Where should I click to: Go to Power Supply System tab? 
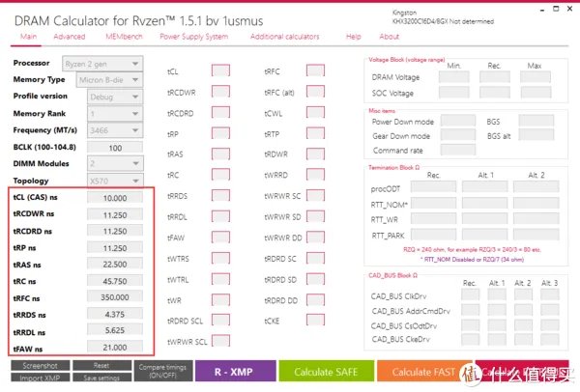pyautogui.click(x=193, y=37)
